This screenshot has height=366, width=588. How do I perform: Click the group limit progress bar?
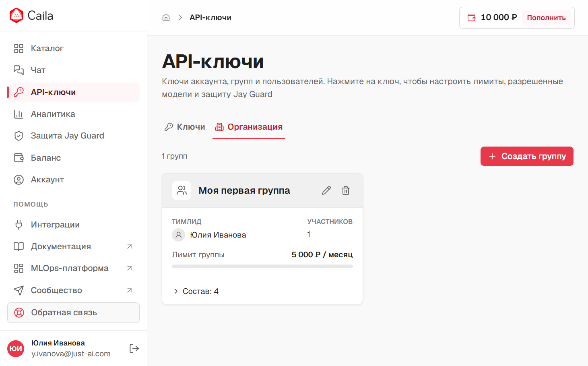pos(262,266)
